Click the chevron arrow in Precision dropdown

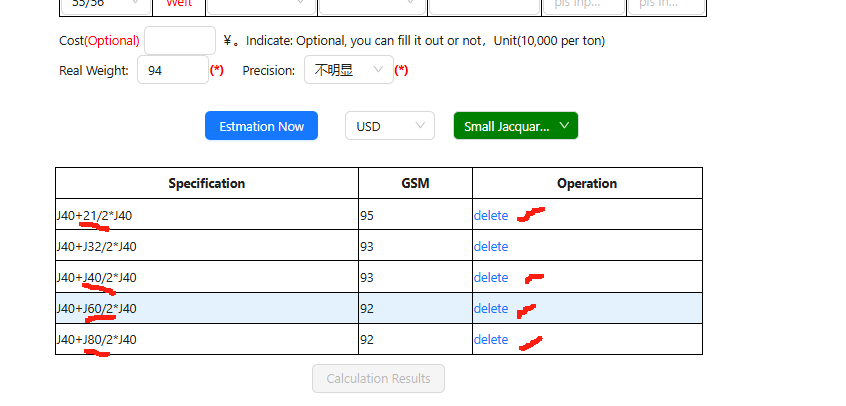pos(378,70)
